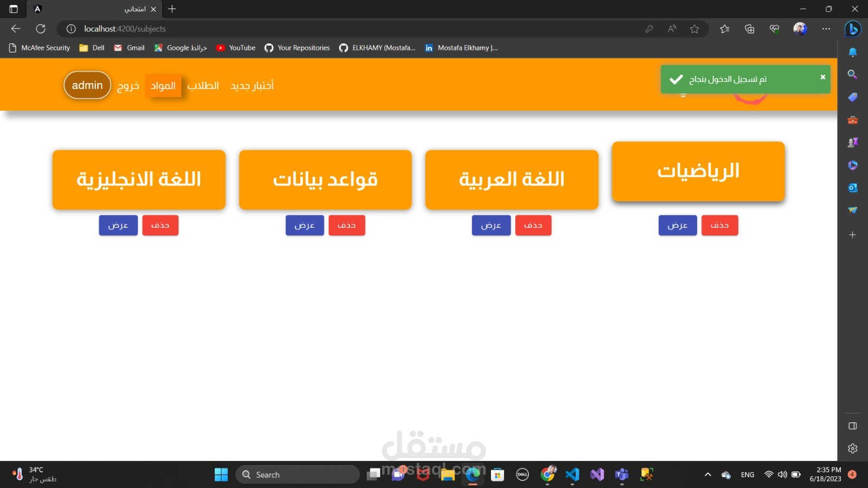Screen dimensions: 868x488
Task: Click حذف under الرياضيات
Action: [720, 225]
